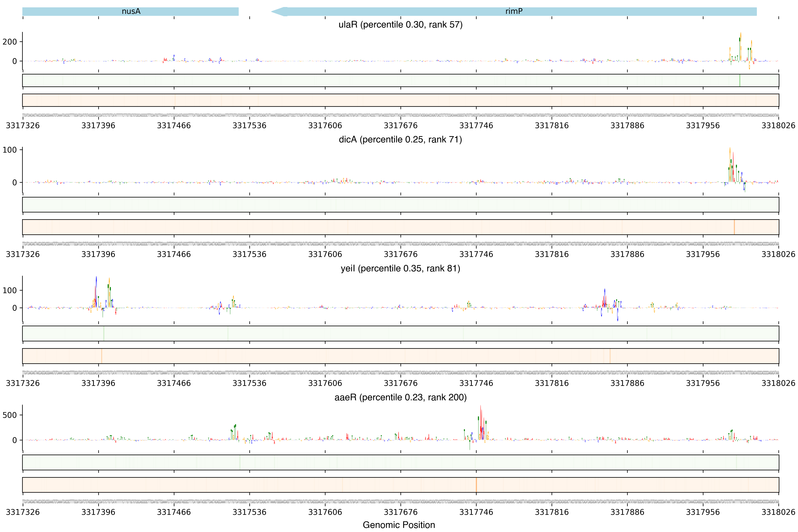
Task: Click the 3317746 tick label at bottom
Action: pos(476,512)
